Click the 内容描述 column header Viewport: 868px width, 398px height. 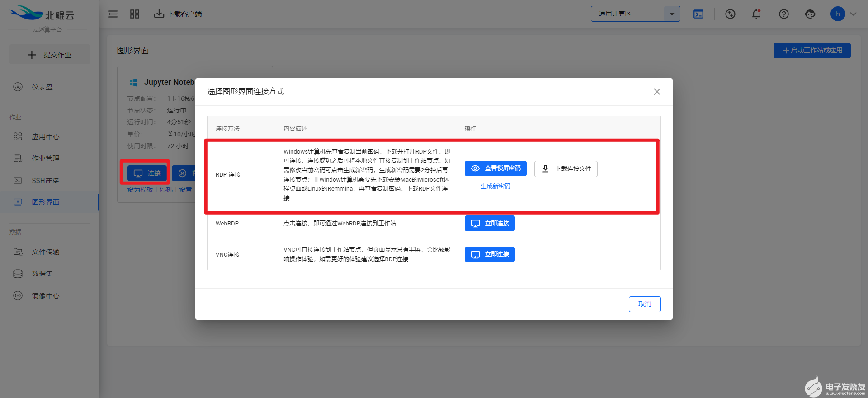click(x=295, y=129)
